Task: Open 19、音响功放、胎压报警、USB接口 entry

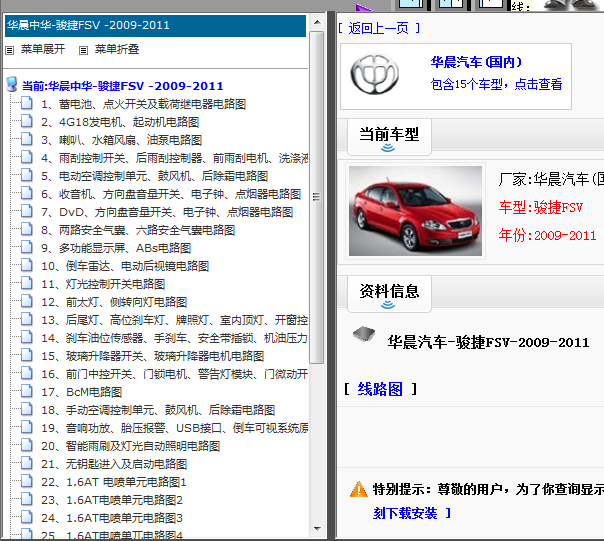Action: pyautogui.click(x=174, y=428)
